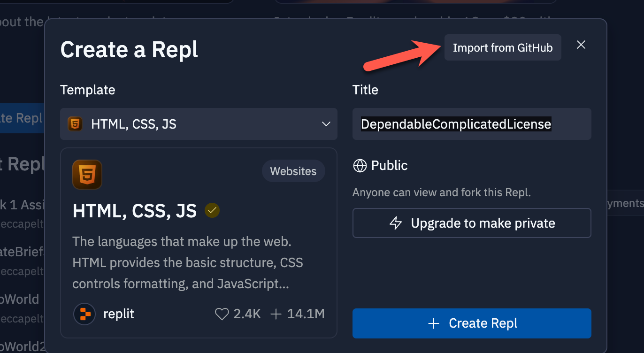Click the globe Public visibility icon
The image size is (644, 353).
360,166
